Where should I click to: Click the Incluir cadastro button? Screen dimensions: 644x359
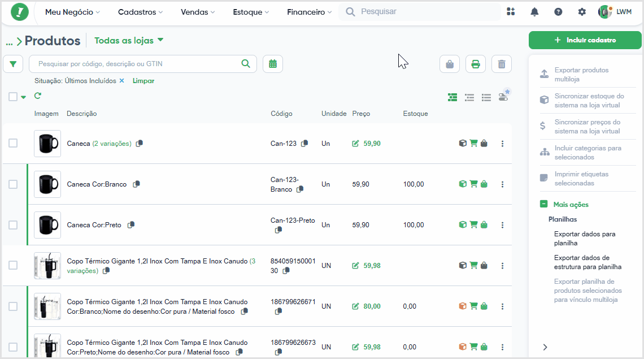click(x=585, y=40)
